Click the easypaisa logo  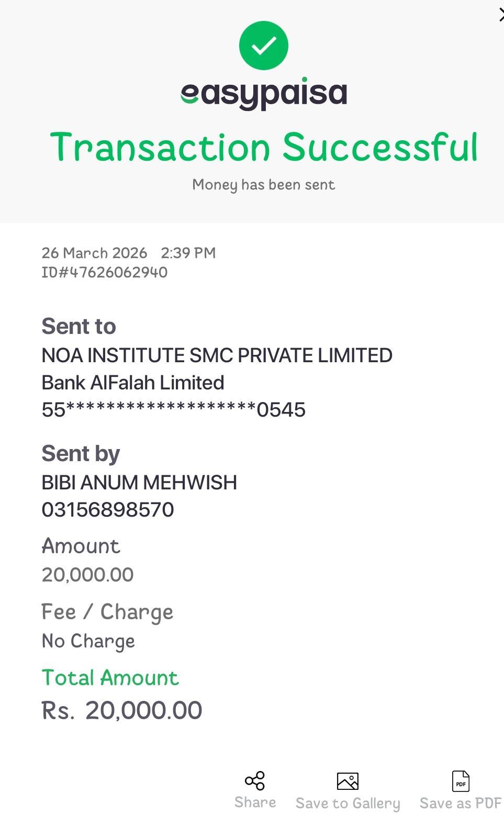(x=263, y=94)
